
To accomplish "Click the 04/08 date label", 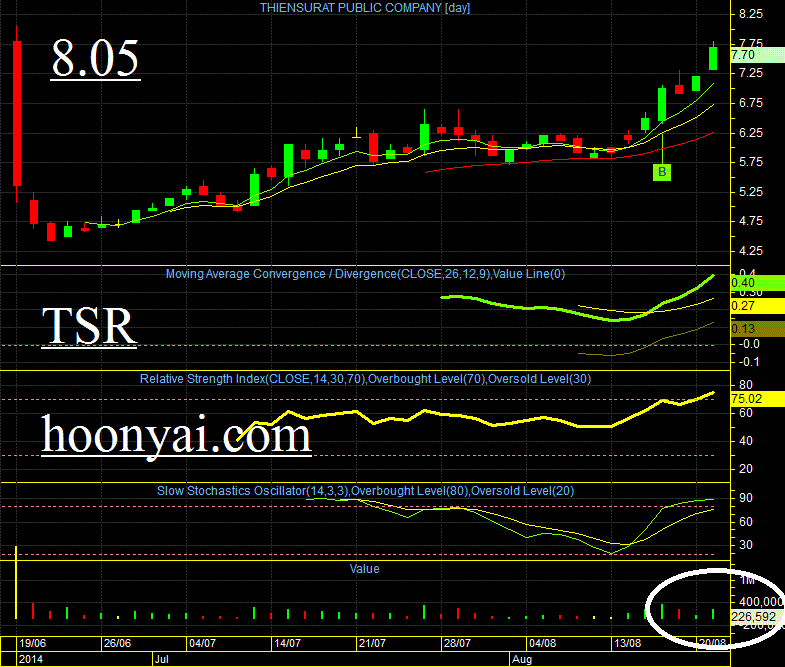I will (543, 643).
